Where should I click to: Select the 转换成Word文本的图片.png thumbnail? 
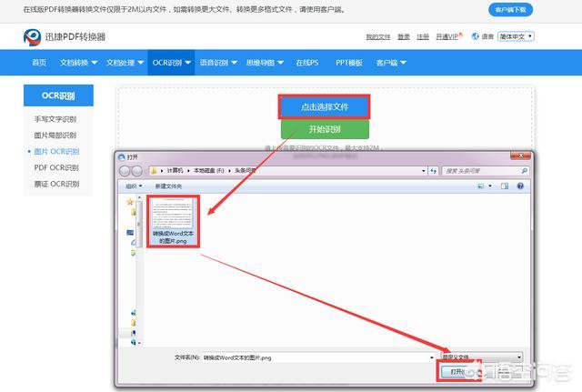pyautogui.click(x=173, y=221)
